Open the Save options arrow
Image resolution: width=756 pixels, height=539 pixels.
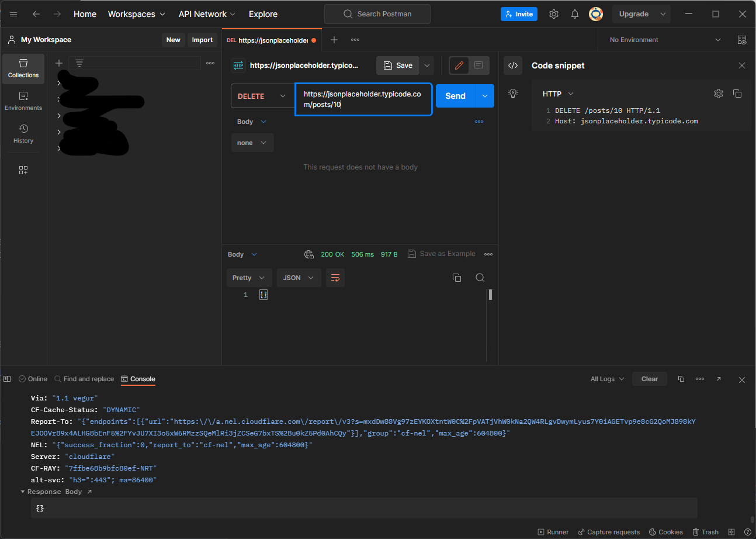(427, 65)
